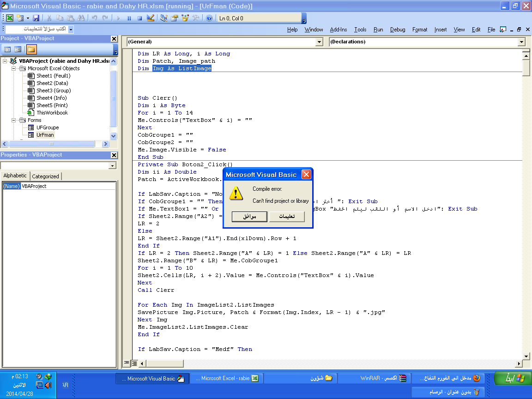Open the (Declarations) procedure dropdown
Screen dimensions: 532x399
tap(521, 42)
